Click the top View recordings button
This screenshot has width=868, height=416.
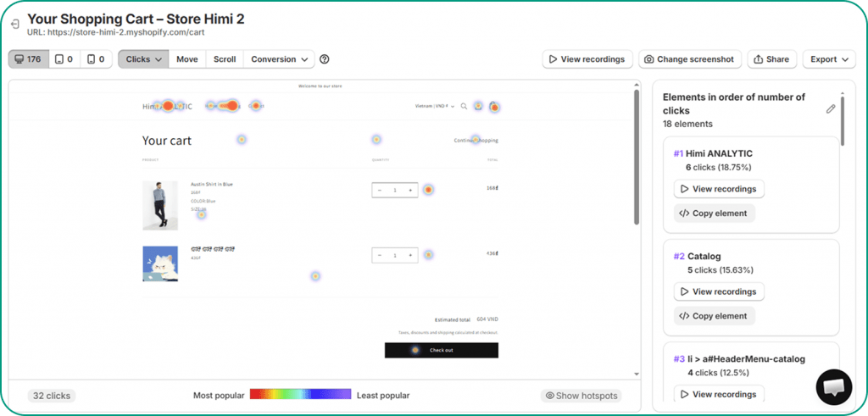[x=587, y=59]
